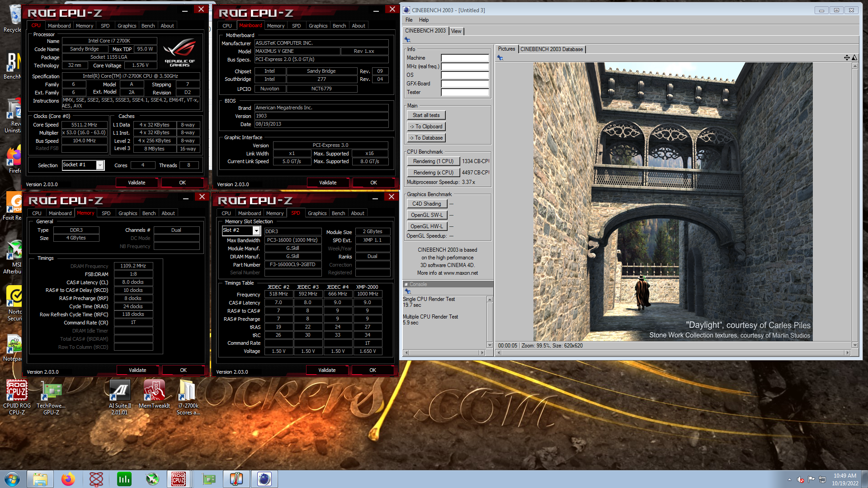Click OK in the SPD tab window
The height and width of the screenshot is (488, 868).
click(x=373, y=370)
